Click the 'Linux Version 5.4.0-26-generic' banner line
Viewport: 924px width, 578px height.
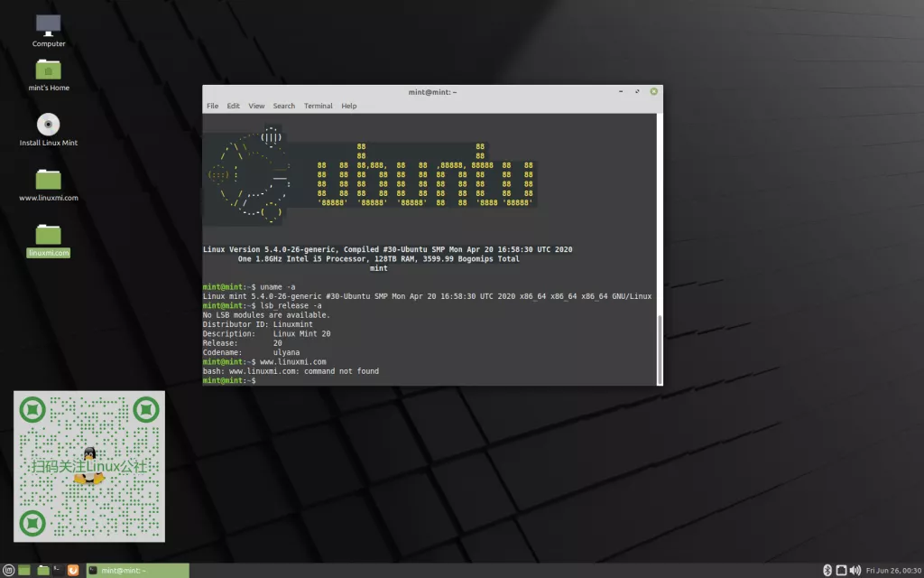click(x=387, y=249)
